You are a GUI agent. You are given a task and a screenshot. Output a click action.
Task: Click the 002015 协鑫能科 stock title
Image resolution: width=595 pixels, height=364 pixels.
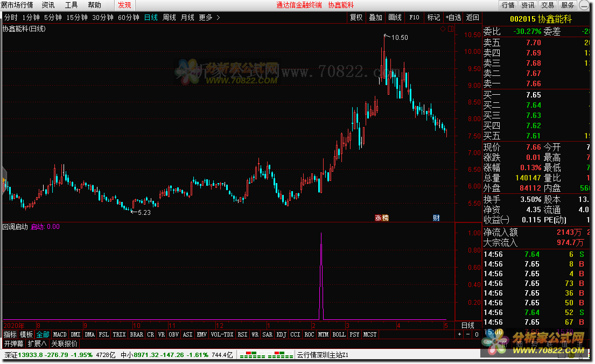(x=541, y=19)
